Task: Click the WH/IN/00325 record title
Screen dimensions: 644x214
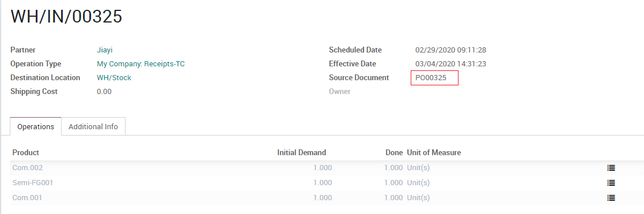Action: click(67, 17)
